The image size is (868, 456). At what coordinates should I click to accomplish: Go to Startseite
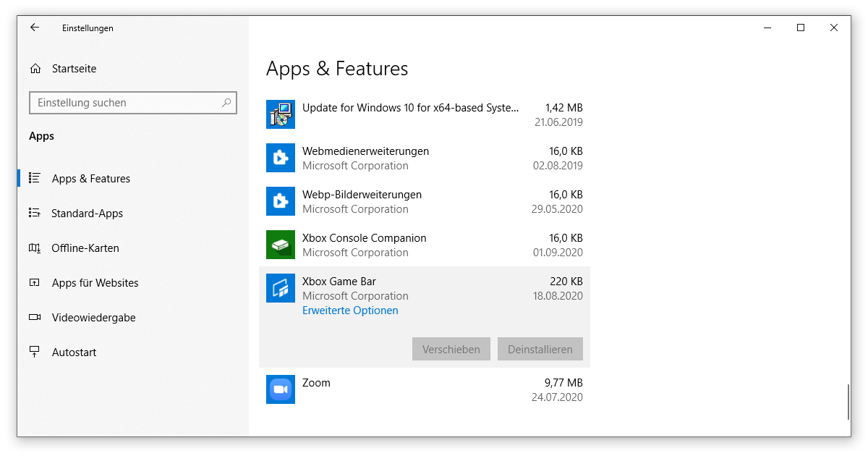(73, 69)
